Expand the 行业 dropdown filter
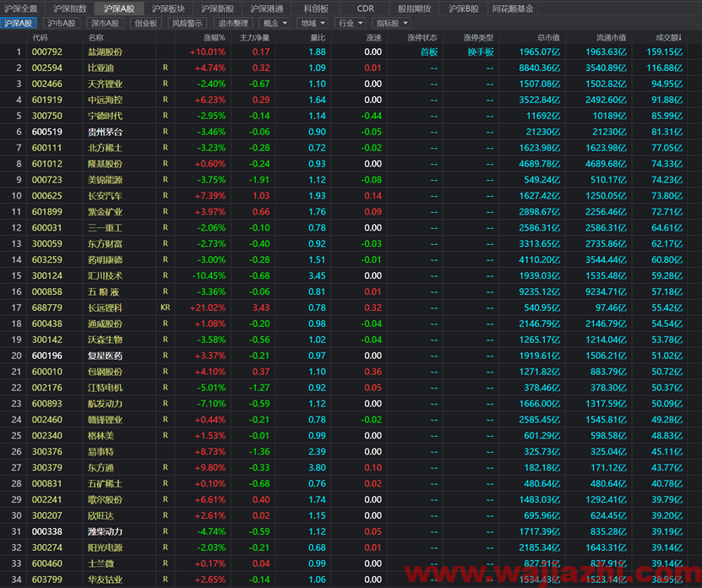This screenshot has height=588, width=702. (x=350, y=24)
